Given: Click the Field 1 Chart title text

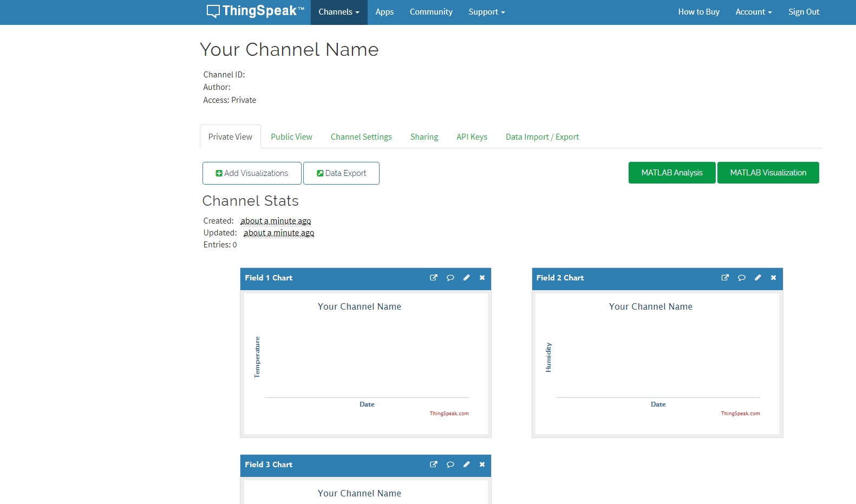Looking at the screenshot, I should (x=269, y=278).
